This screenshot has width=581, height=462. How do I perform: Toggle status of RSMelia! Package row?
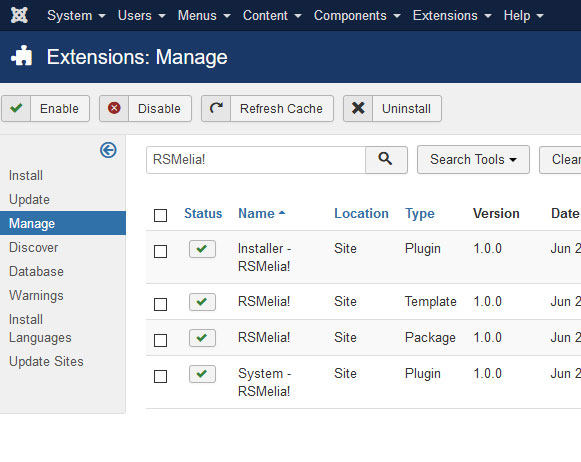pyautogui.click(x=202, y=338)
